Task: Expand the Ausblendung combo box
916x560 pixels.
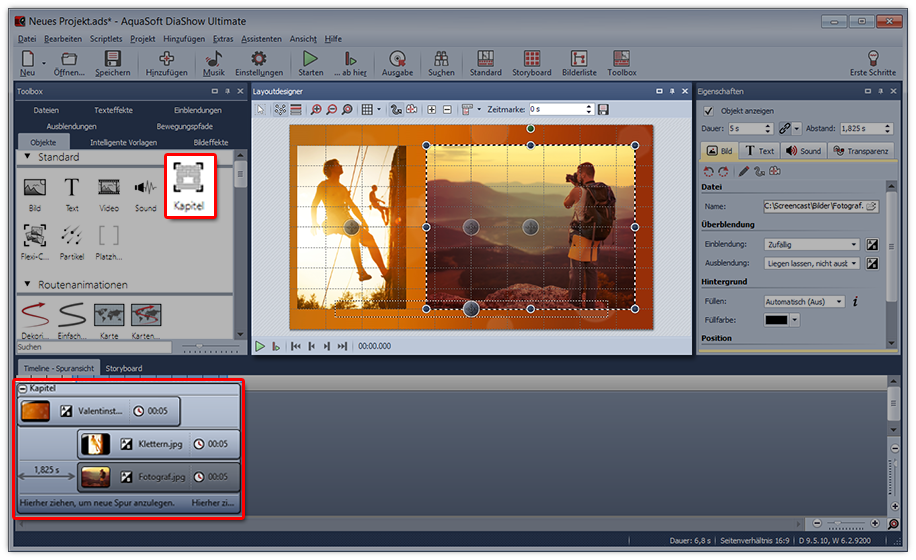Action: coord(810,263)
